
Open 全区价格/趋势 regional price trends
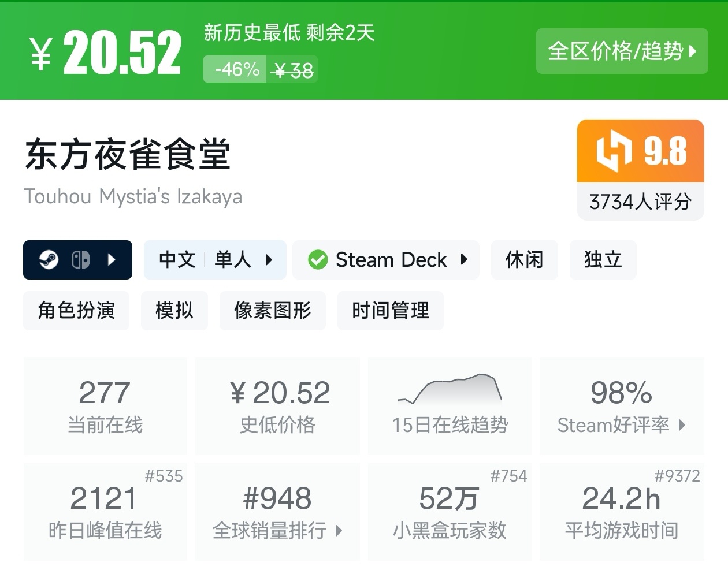[622, 51]
